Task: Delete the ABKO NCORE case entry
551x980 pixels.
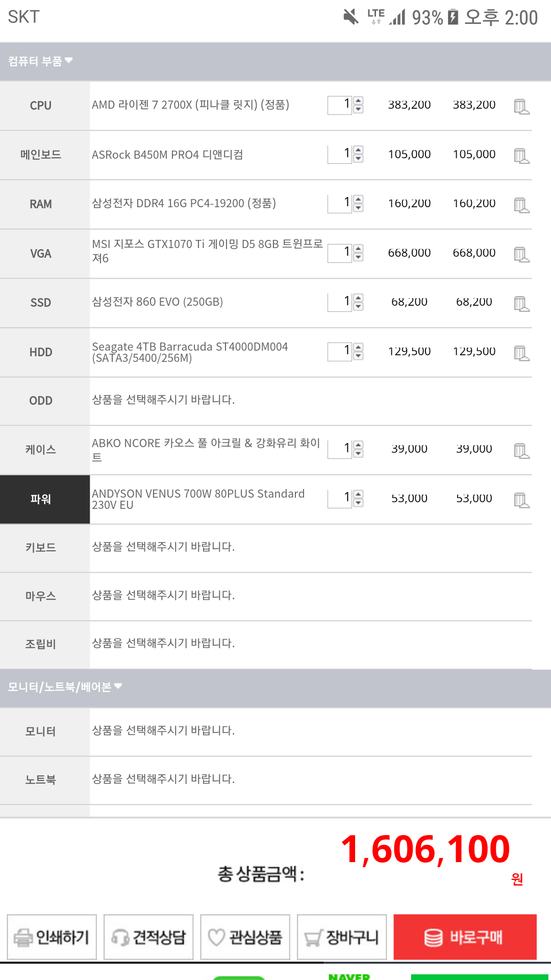Action: 521,451
